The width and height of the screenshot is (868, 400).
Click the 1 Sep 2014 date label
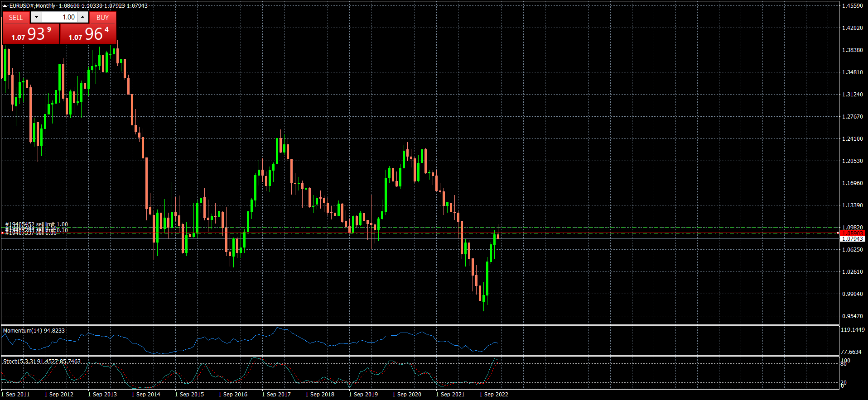click(x=146, y=395)
